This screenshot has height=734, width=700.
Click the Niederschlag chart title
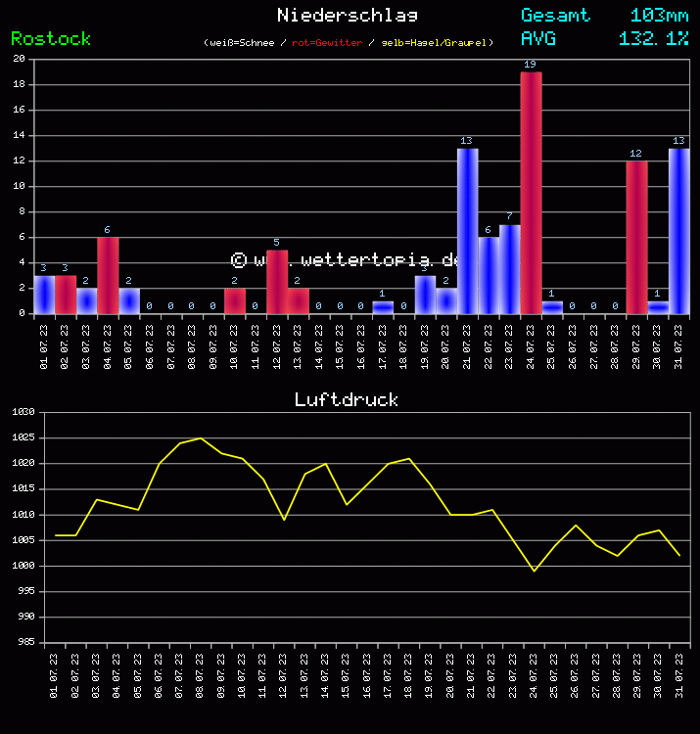[x=347, y=15]
